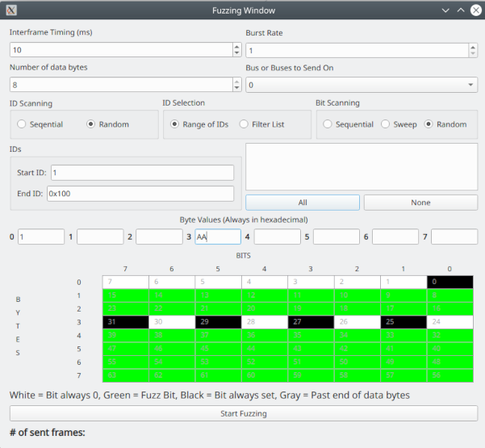Viewport: 485px width, 448px height.
Task: Click Start Fuzzing button
Action: (x=244, y=413)
